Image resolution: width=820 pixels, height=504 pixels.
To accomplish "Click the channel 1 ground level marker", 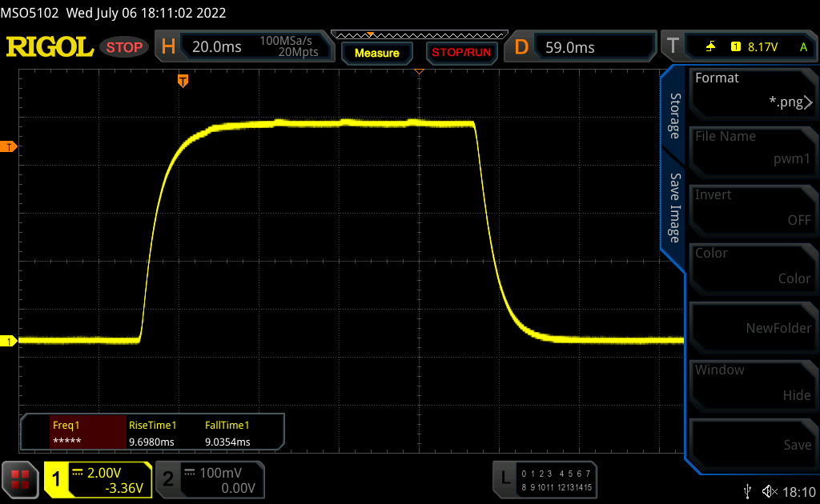I will click(x=10, y=342).
